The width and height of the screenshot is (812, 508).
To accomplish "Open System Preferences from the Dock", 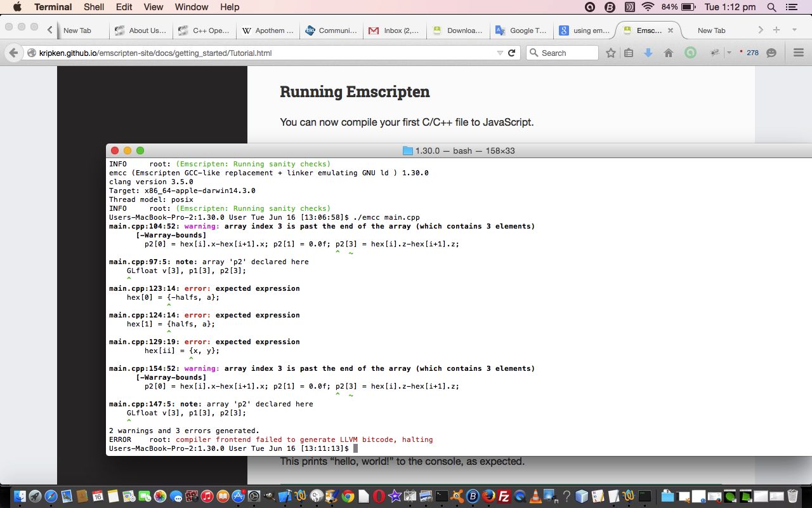I will click(x=254, y=496).
